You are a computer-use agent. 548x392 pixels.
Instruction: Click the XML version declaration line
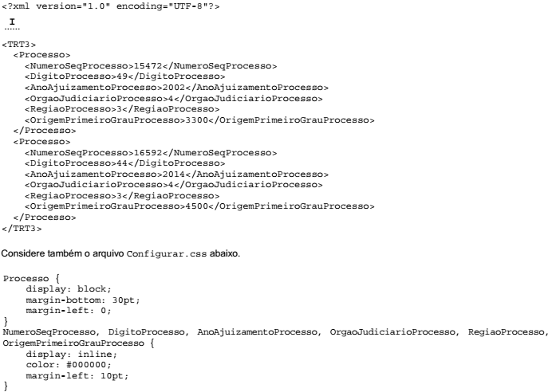(111, 6)
